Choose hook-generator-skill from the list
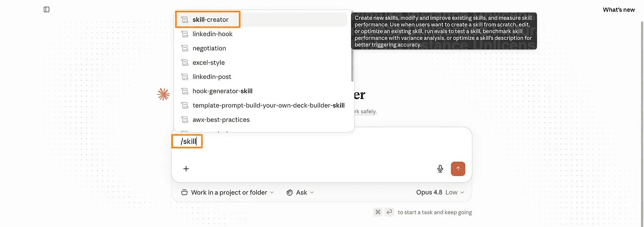 261,91
